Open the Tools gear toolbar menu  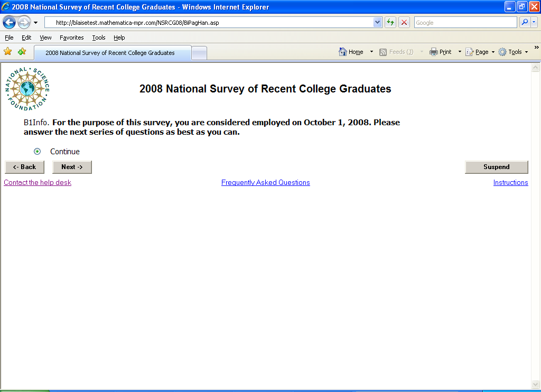(x=513, y=52)
